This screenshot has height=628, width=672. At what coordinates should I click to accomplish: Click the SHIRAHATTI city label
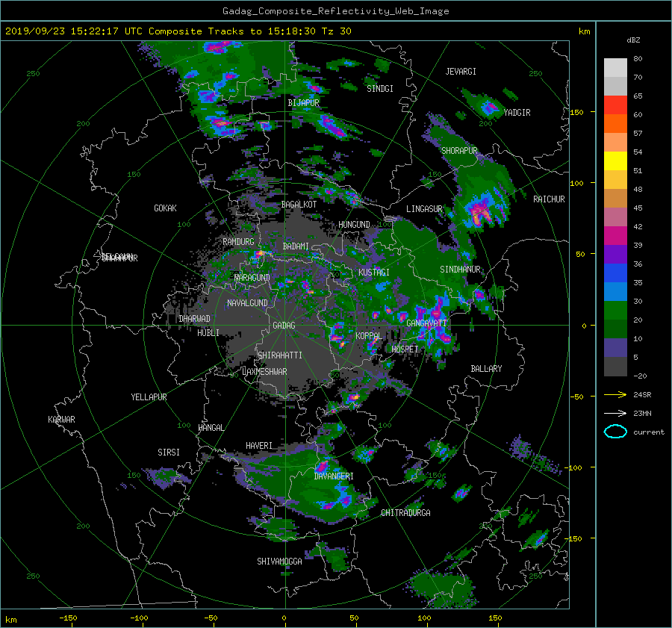click(x=280, y=355)
